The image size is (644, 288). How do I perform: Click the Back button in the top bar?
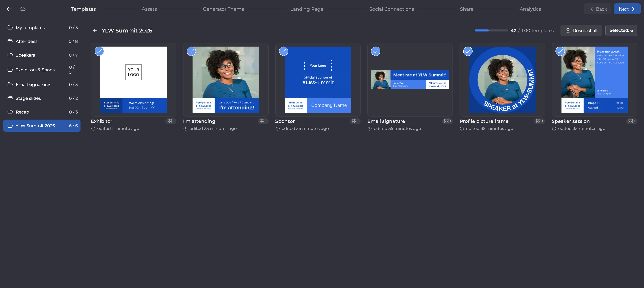point(598,9)
